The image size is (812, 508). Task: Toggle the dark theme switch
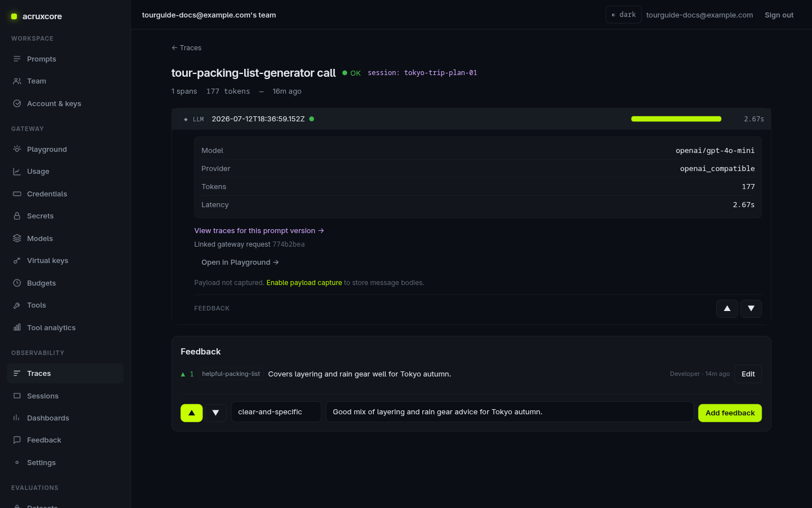click(624, 15)
